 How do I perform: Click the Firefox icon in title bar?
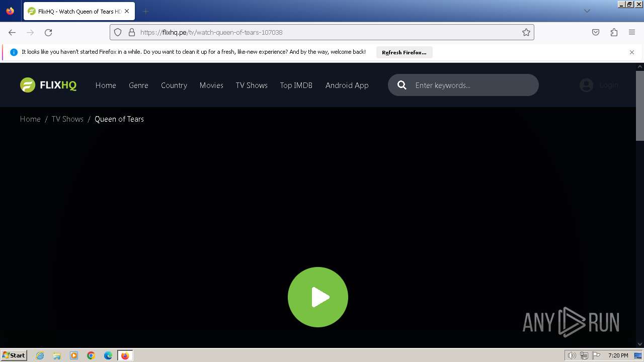click(10, 11)
